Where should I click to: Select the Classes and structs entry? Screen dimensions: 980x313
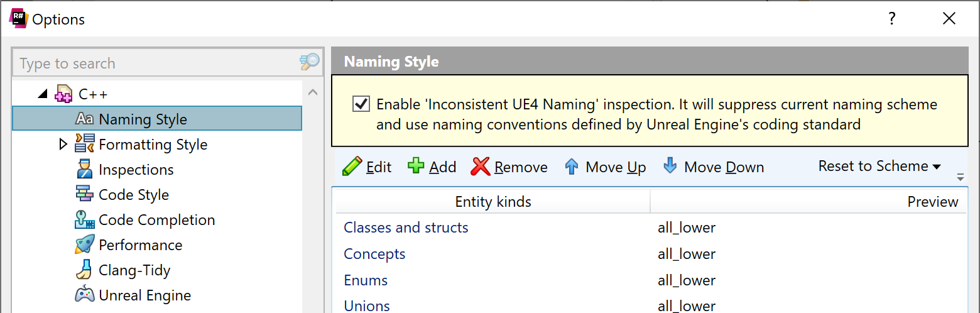[x=406, y=228]
